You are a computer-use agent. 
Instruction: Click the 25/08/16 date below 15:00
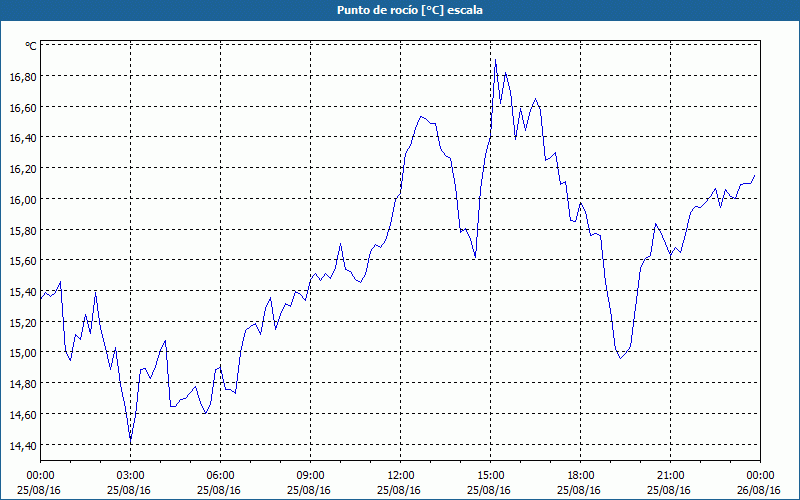click(490, 490)
